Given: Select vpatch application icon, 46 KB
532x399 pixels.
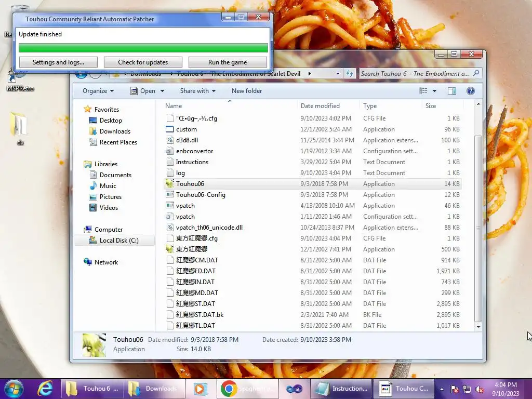Looking at the screenshot, I should 170,206.
